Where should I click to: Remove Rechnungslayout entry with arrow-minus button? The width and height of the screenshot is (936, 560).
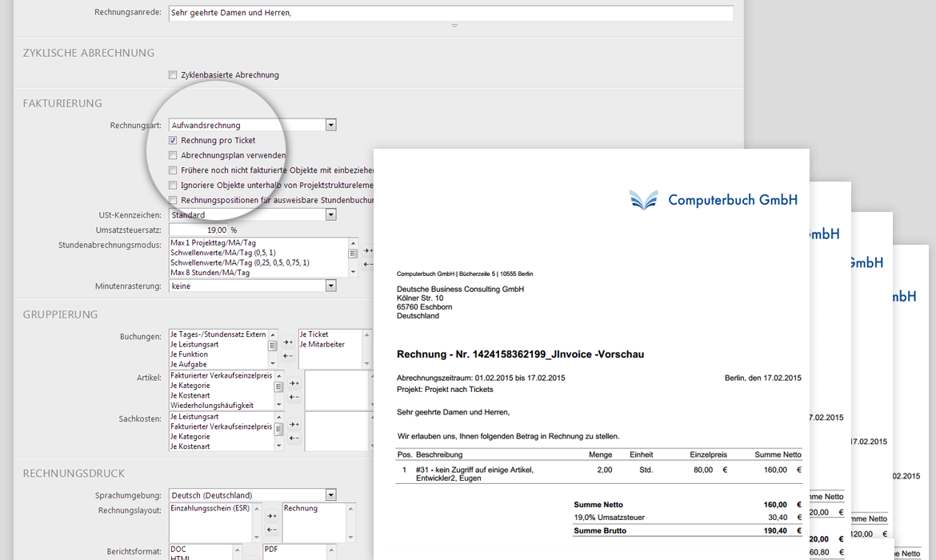272,530
